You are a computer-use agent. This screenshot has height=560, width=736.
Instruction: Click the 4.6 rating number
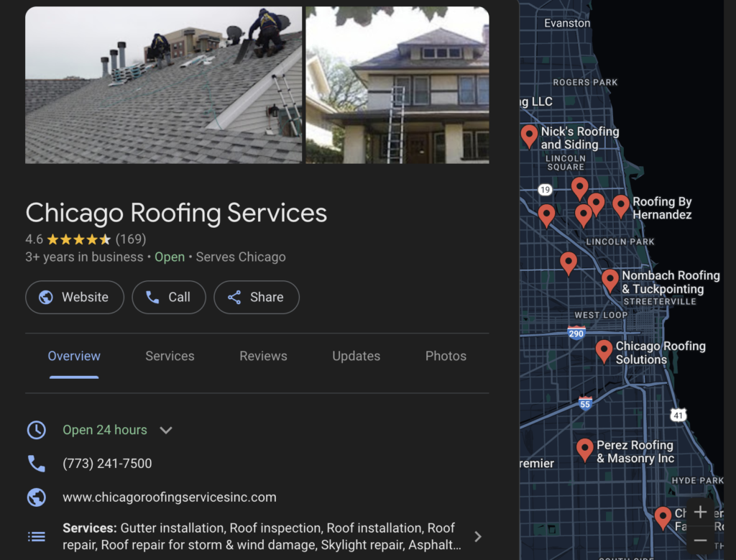pos(34,239)
